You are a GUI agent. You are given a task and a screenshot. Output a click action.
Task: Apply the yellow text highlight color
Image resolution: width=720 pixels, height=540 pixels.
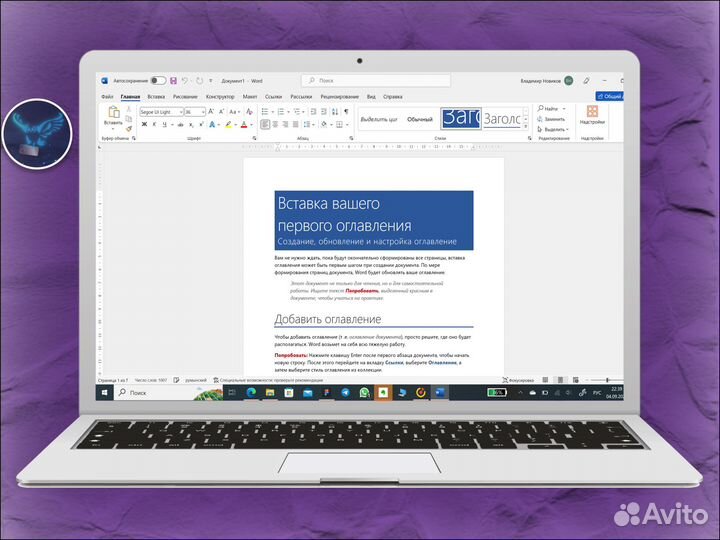point(228,124)
